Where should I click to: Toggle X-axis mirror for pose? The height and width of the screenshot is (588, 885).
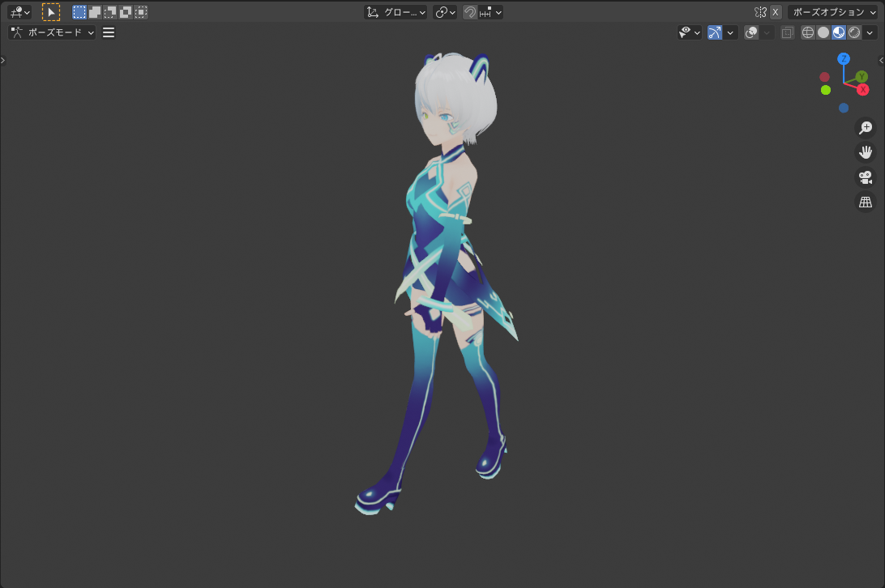click(776, 12)
